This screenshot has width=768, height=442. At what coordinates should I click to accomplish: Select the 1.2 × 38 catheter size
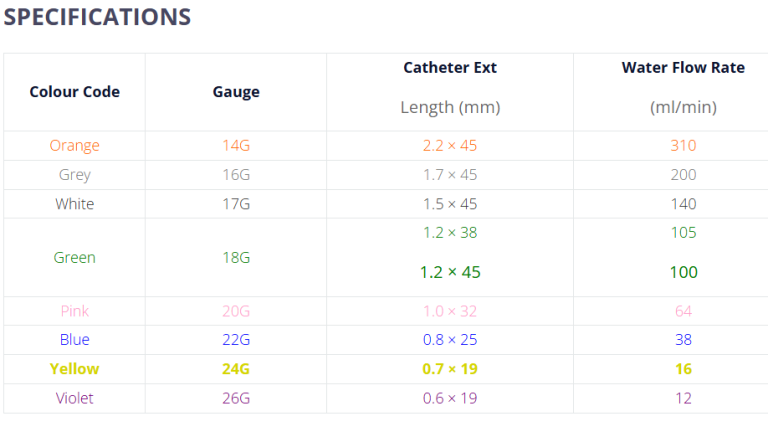click(450, 234)
